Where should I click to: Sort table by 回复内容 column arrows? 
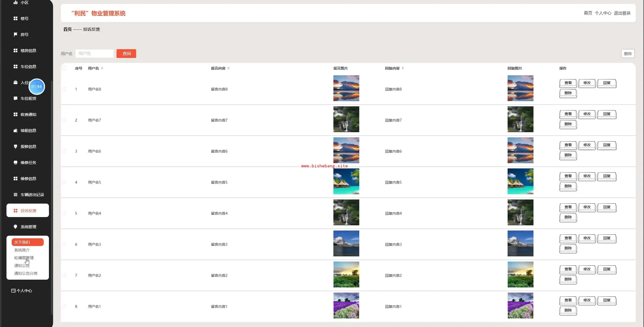click(x=403, y=68)
